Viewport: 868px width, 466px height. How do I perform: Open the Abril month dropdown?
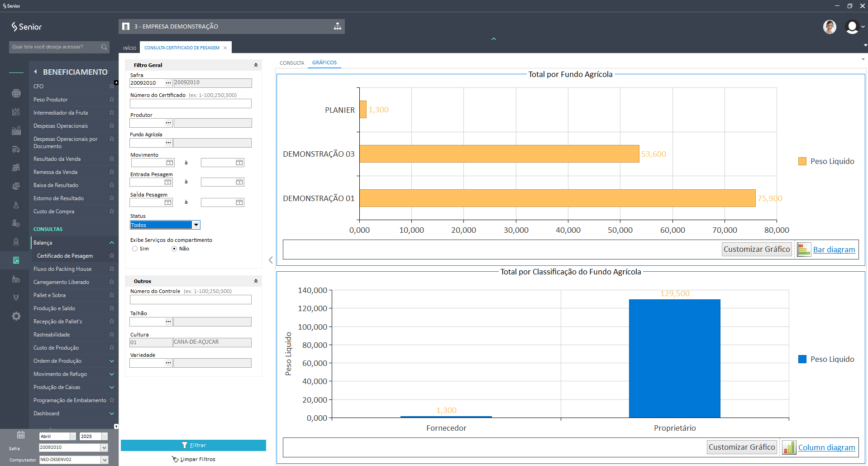[x=72, y=436]
